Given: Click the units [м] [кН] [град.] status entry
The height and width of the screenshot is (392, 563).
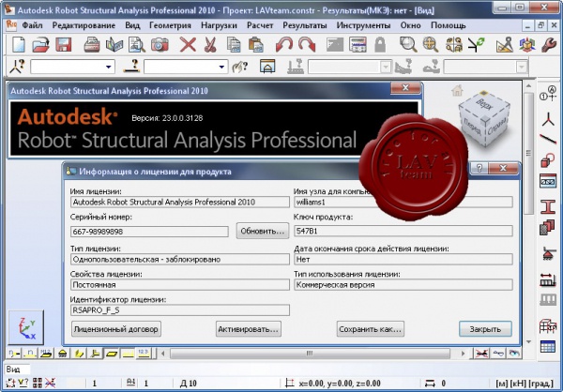Looking at the screenshot, I should click(525, 384).
